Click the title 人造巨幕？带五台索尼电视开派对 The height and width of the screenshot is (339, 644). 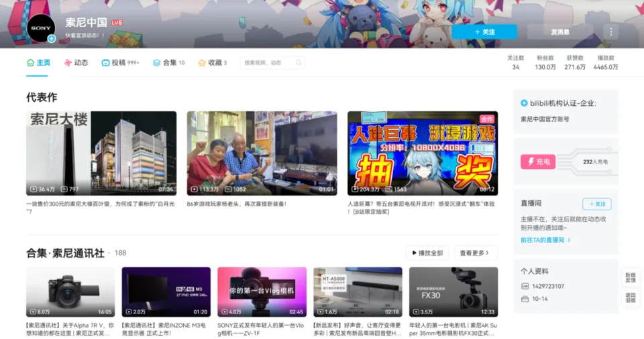(421, 208)
